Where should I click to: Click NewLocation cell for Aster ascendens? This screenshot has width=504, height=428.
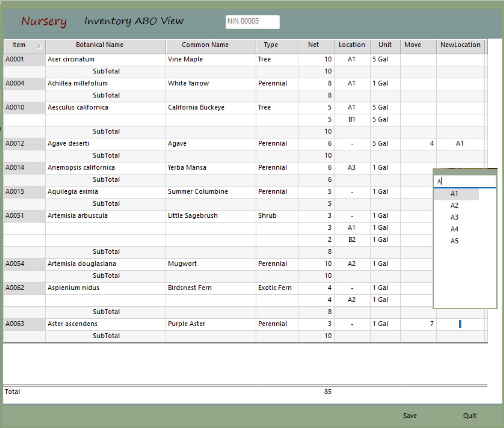[x=460, y=324]
